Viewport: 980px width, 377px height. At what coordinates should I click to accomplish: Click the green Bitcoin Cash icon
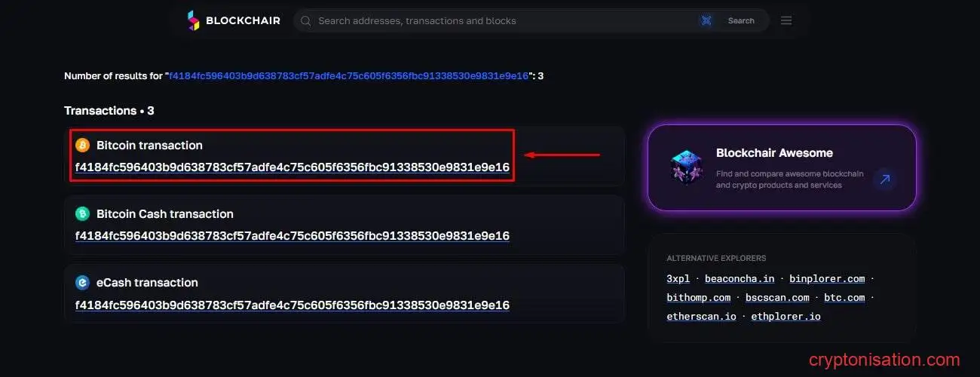point(82,213)
